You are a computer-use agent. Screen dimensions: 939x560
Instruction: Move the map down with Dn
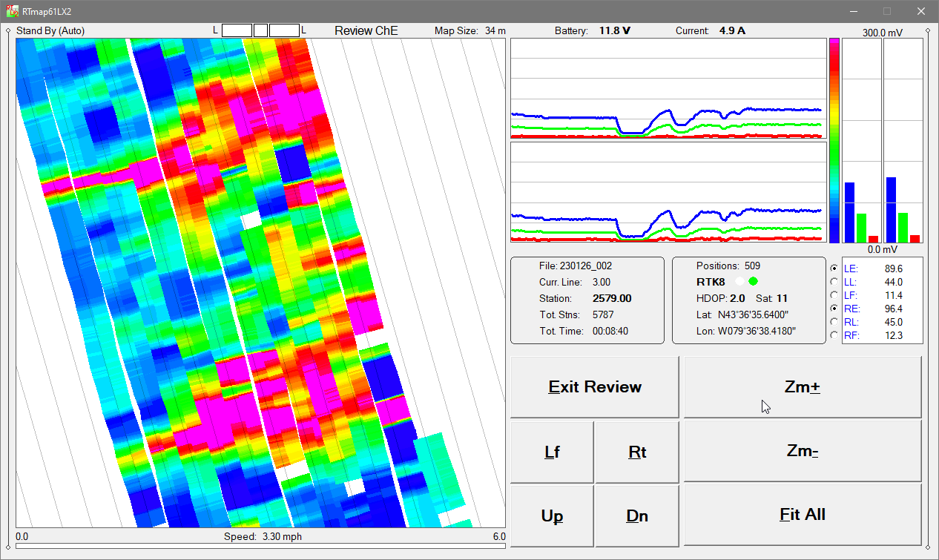637,516
